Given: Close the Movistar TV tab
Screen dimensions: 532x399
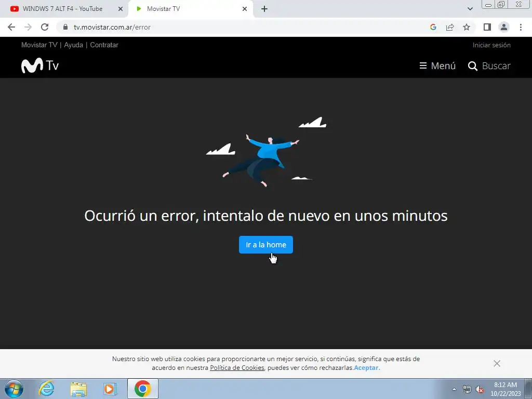Looking at the screenshot, I should [245, 9].
